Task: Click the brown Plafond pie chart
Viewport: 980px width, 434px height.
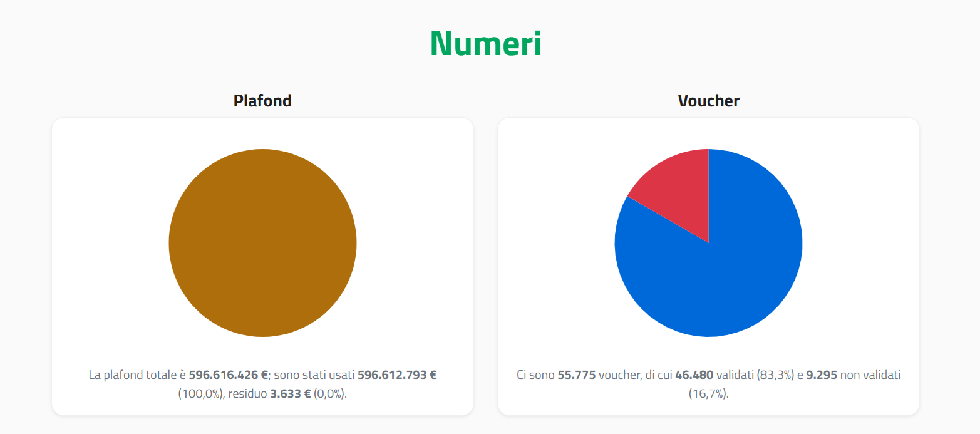Action: [x=262, y=243]
